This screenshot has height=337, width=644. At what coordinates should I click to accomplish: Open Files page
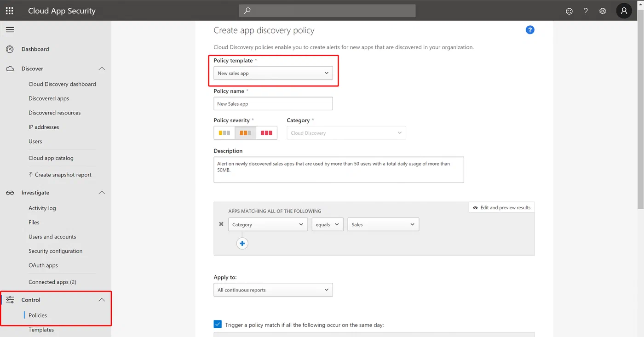34,223
